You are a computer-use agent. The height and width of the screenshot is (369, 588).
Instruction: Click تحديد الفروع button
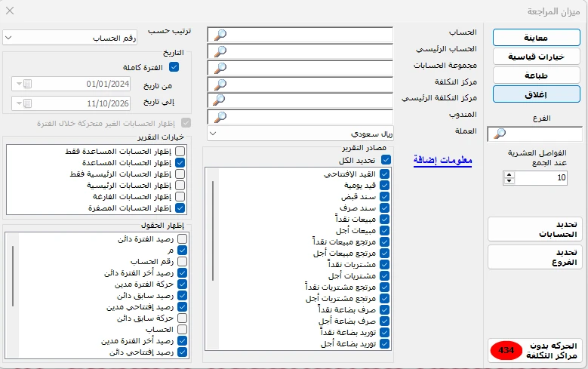[x=535, y=257]
